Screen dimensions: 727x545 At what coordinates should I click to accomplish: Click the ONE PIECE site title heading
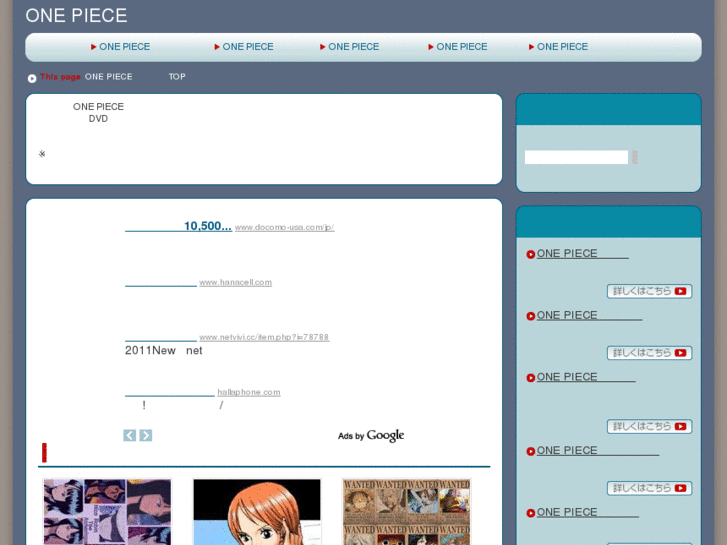[x=76, y=15]
